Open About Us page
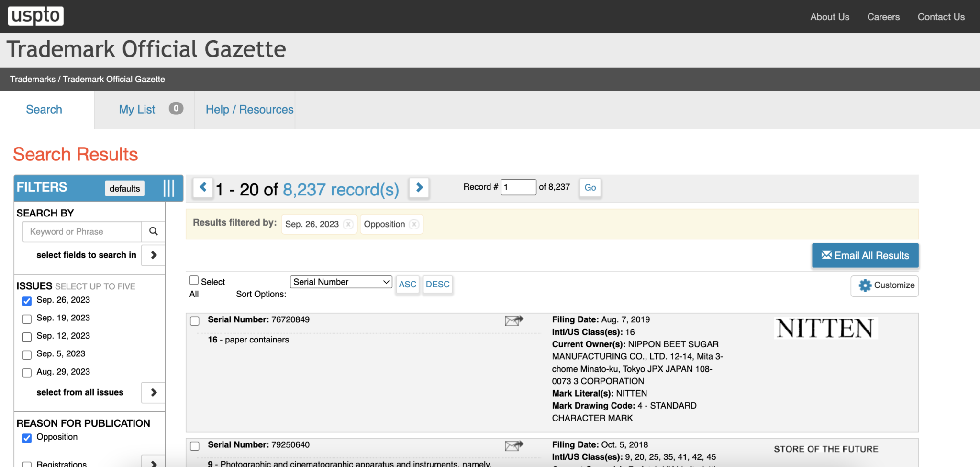This screenshot has height=467, width=980. 830,17
